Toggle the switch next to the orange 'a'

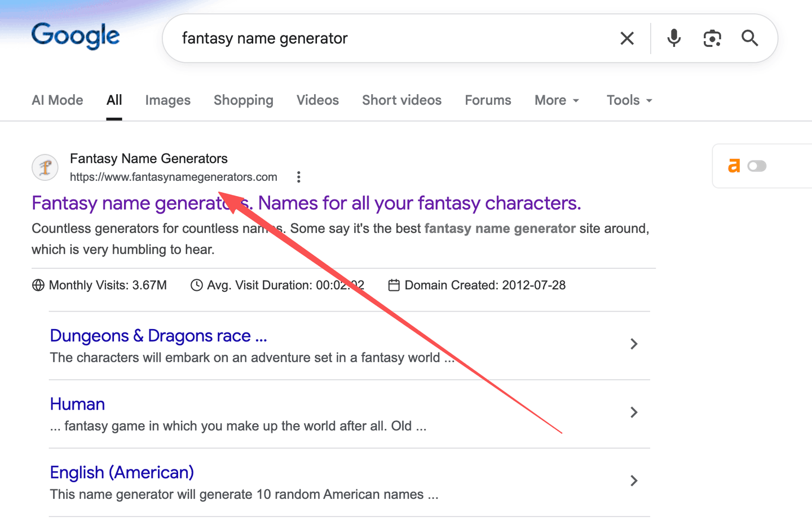[757, 166]
